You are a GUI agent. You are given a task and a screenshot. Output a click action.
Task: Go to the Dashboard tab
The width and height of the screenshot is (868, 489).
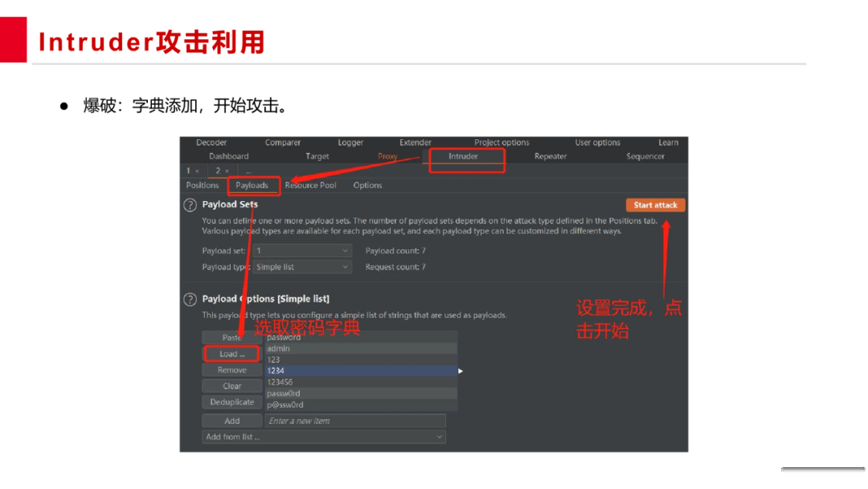228,156
